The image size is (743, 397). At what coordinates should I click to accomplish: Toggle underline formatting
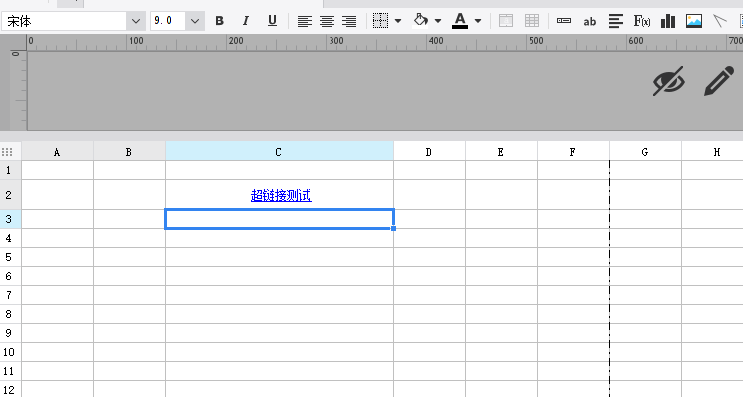click(272, 21)
